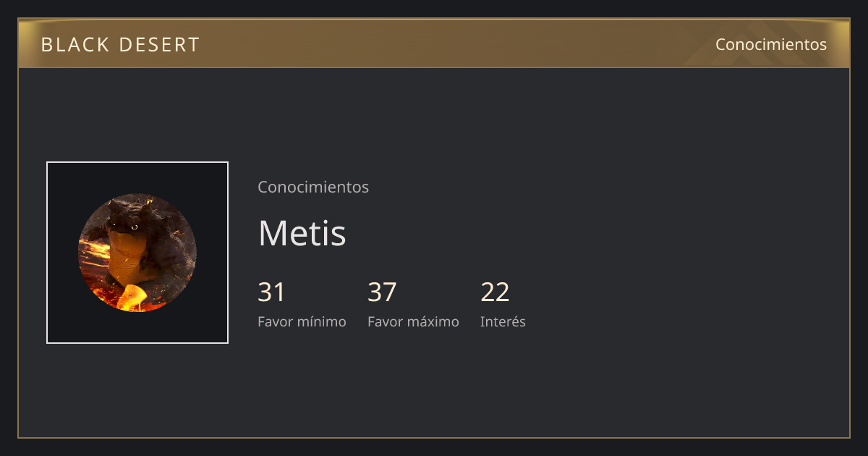Select the circular Metis creature portrait
This screenshot has width=868, height=456.
tap(137, 253)
